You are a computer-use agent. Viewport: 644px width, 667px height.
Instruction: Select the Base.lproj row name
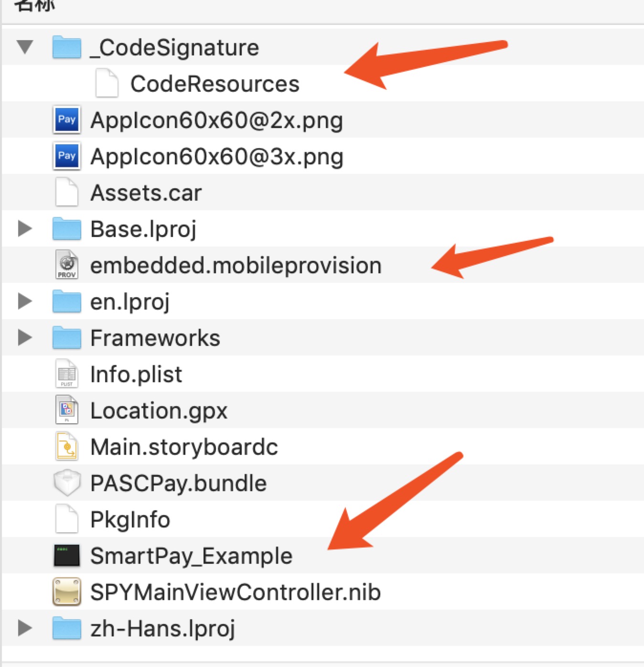[x=143, y=229]
